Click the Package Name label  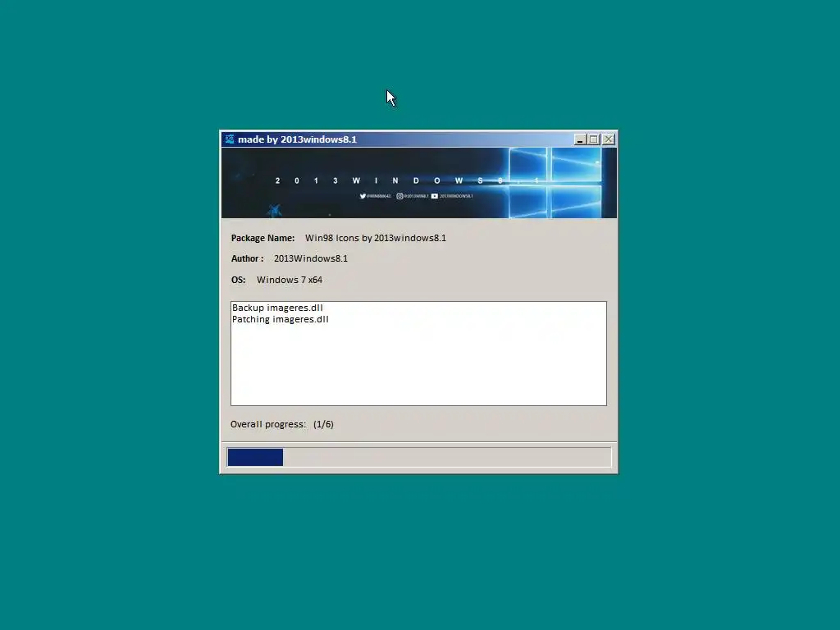point(263,238)
